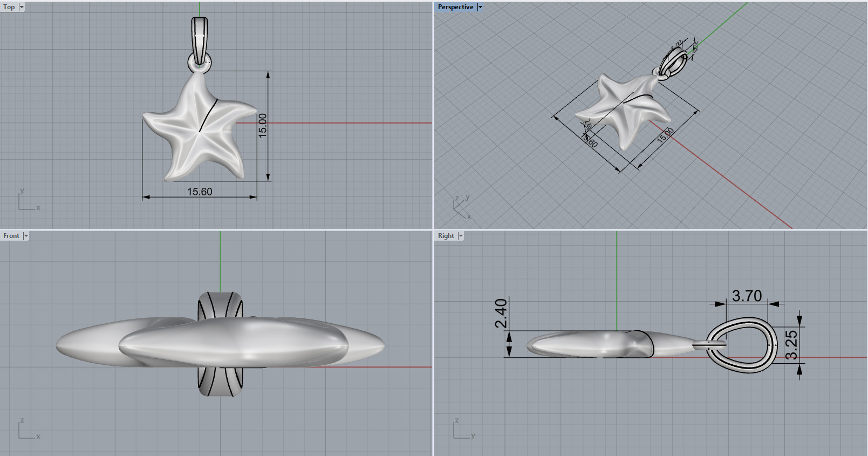Select the 15.00 height dimension in Top view

tap(263, 125)
